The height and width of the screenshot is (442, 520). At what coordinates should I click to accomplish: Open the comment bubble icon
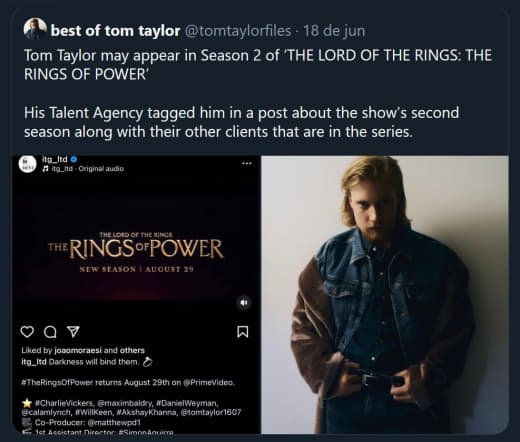tap(50, 332)
